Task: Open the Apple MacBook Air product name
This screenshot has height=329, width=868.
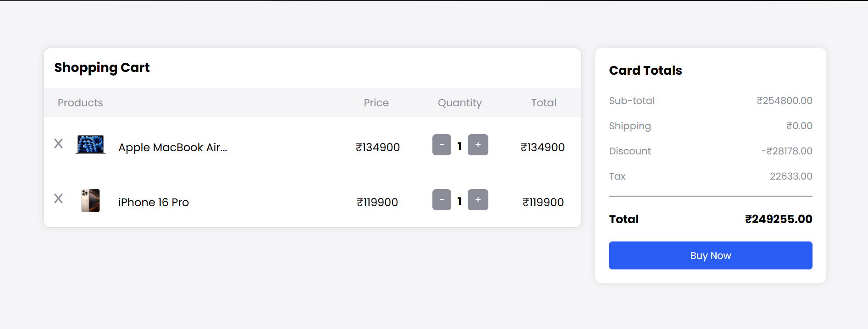Action: (x=172, y=148)
